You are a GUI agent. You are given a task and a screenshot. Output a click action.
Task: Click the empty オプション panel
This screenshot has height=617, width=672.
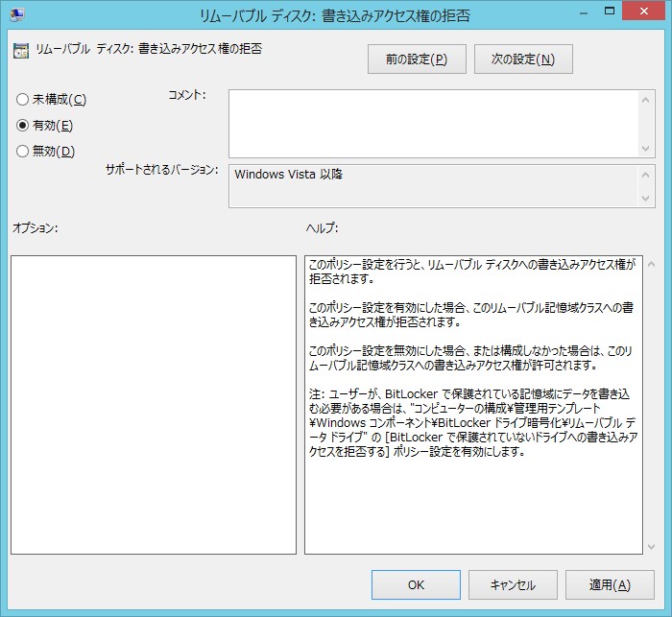154,405
